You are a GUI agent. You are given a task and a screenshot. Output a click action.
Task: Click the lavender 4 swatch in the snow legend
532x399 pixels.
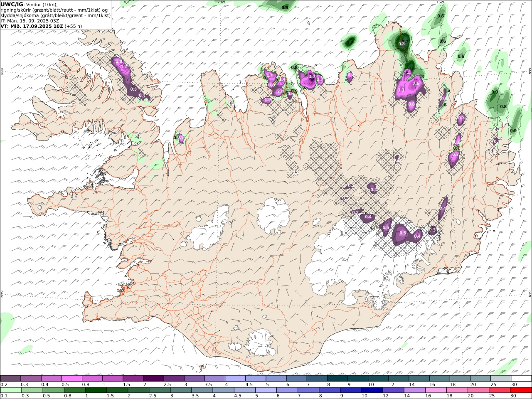coord(235,378)
